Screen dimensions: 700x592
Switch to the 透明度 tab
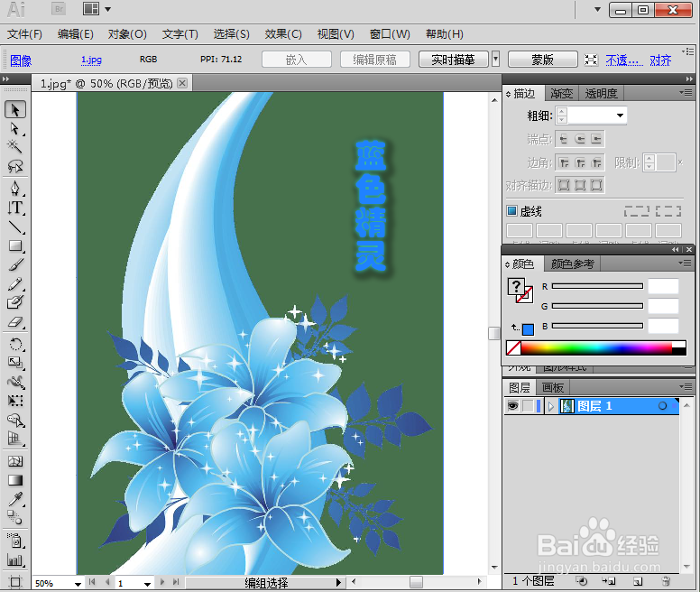[601, 93]
